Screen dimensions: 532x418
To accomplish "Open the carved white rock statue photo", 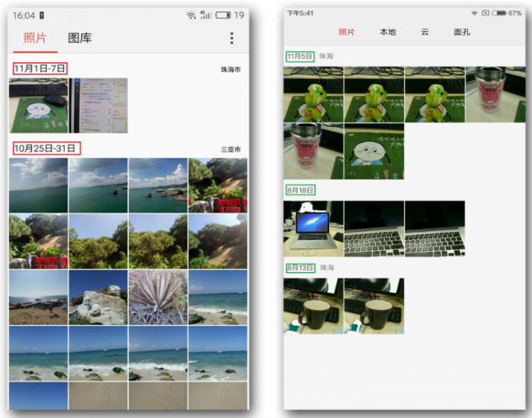I will 98,297.
